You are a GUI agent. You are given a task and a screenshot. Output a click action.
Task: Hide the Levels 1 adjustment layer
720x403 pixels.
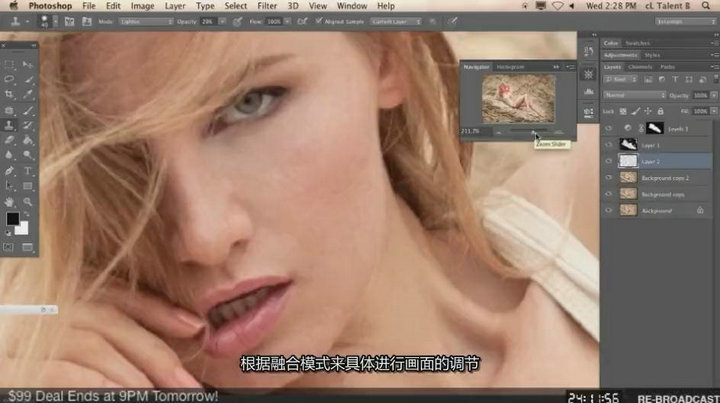point(609,129)
